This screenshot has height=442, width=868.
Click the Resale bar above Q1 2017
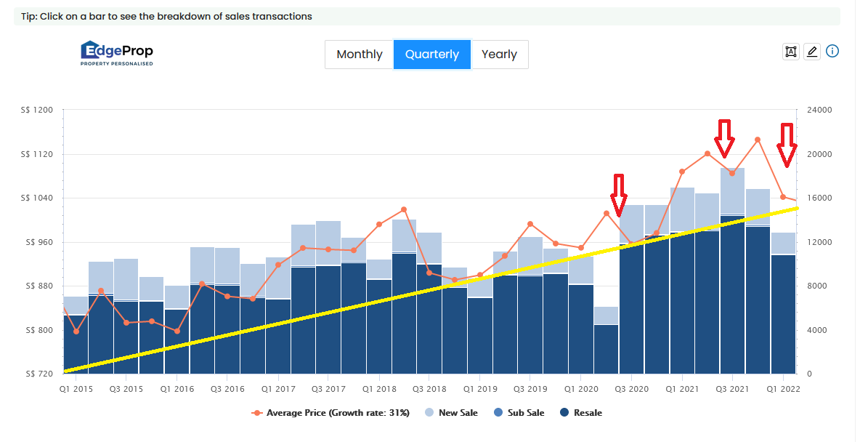click(278, 337)
